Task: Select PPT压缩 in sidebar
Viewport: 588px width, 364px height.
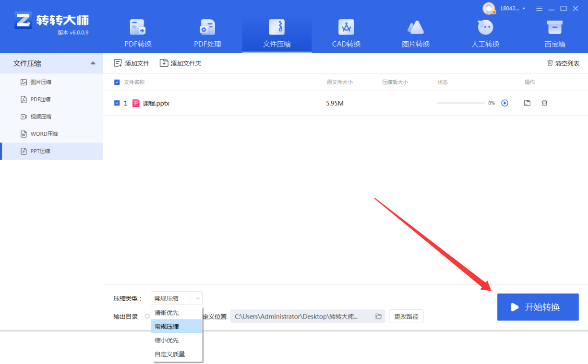Action: [x=51, y=151]
